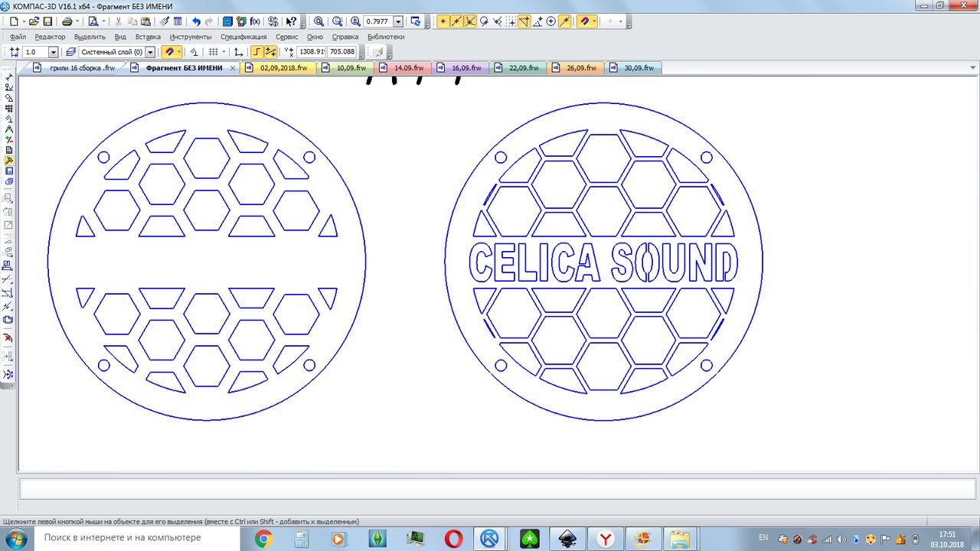Open the variables f(x) panel
Viewport: 980px width, 551px height.
(255, 21)
